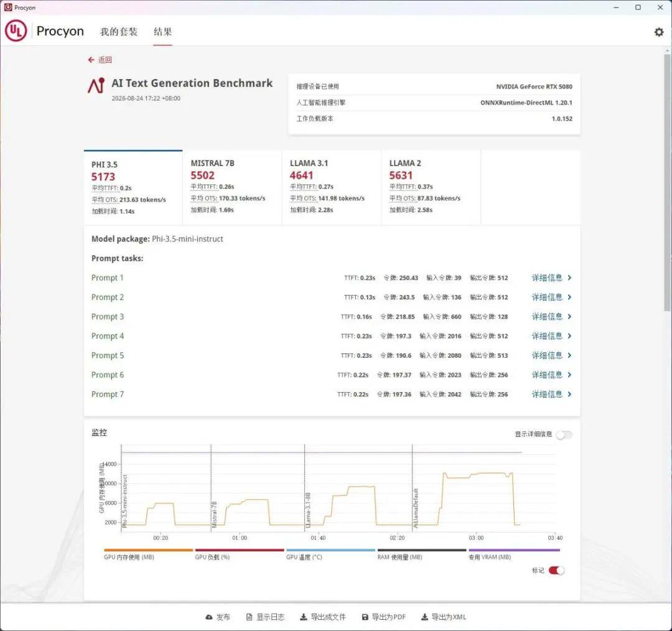Expand details chevron for Prompt 6

(x=569, y=375)
